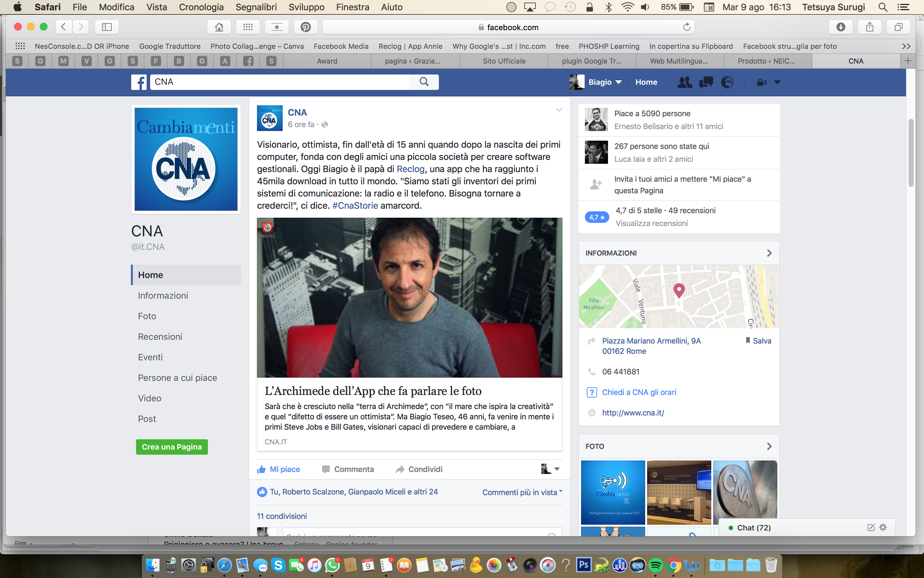This screenshot has height=578, width=924.
Task: Switch to the Award tab
Action: 327,61
